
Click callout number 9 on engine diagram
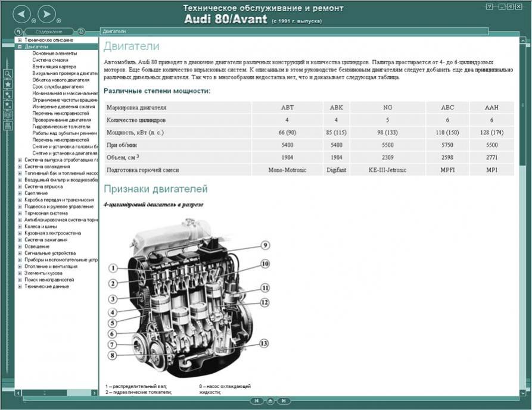click(265, 245)
